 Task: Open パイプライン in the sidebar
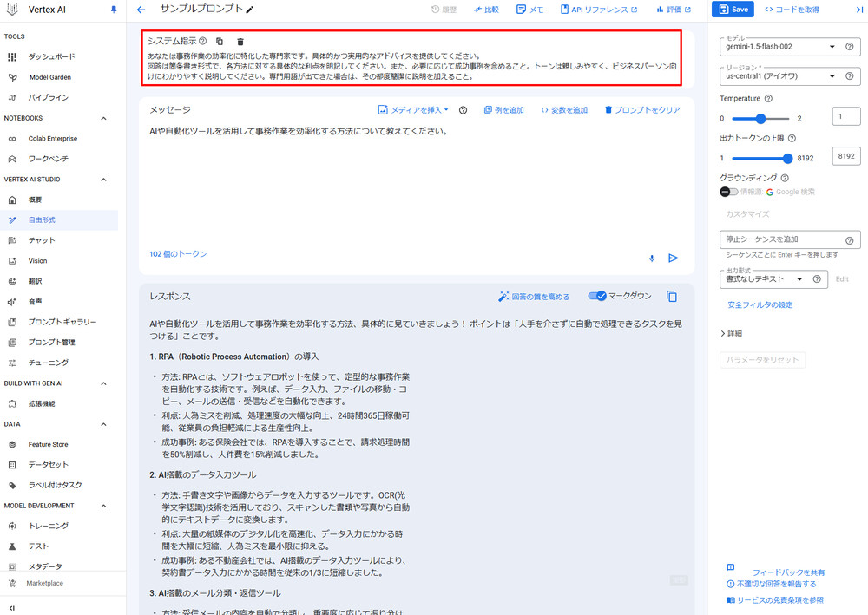48,97
